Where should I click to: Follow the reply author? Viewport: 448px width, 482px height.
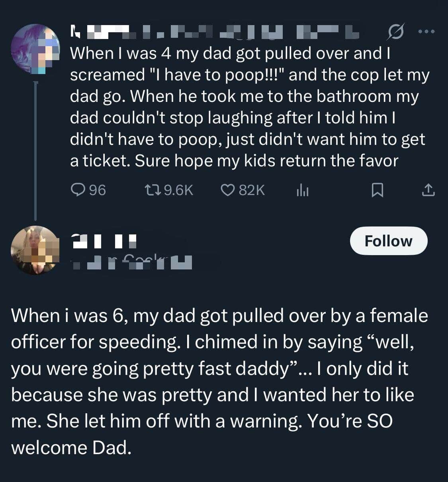coord(388,241)
